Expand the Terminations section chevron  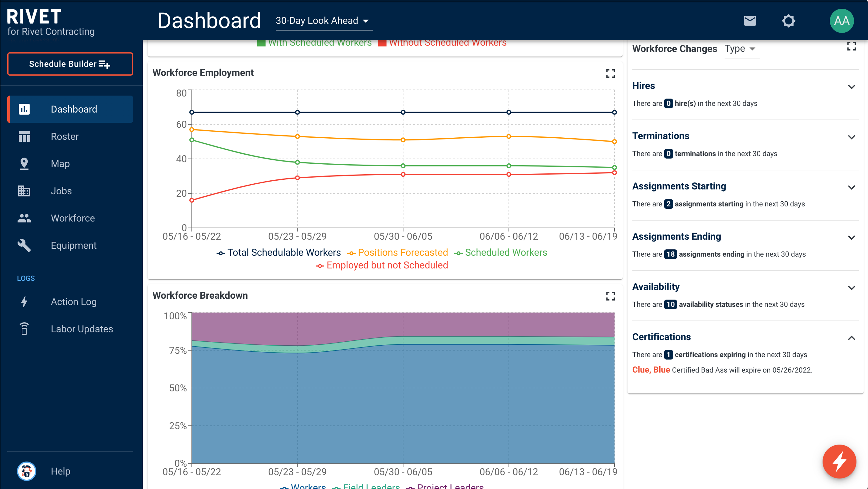pos(851,137)
